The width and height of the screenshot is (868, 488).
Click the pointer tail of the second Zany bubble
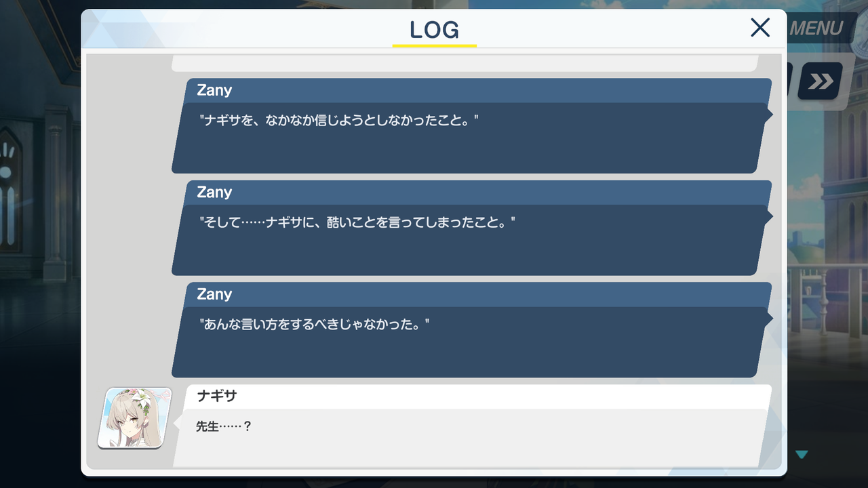coord(769,217)
